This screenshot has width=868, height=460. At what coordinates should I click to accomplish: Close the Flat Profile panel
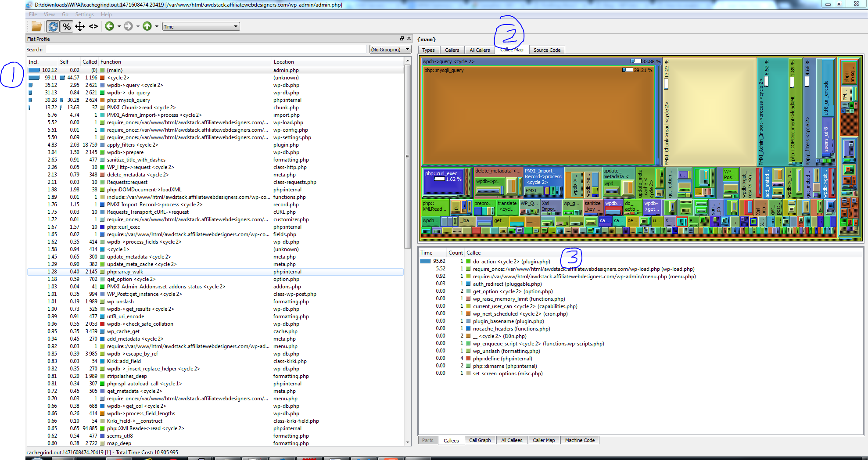coord(409,39)
